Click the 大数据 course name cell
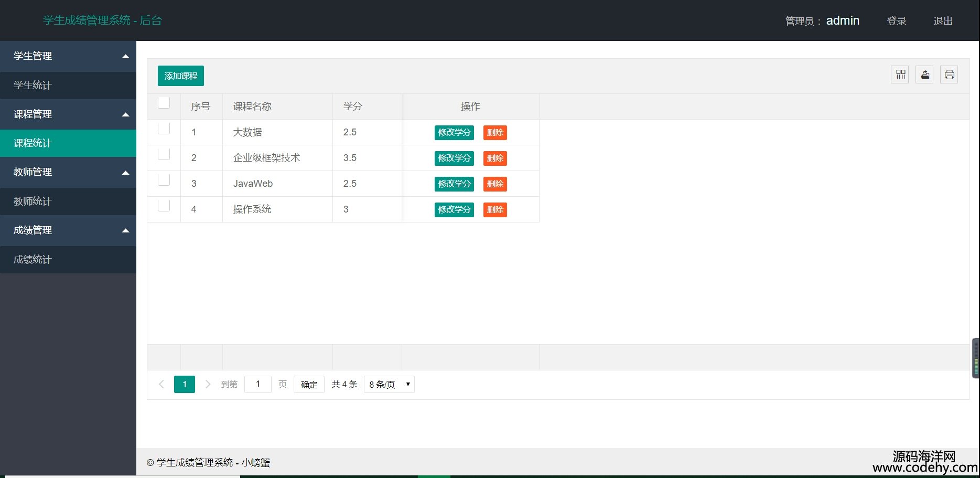The height and width of the screenshot is (478, 980). point(277,132)
